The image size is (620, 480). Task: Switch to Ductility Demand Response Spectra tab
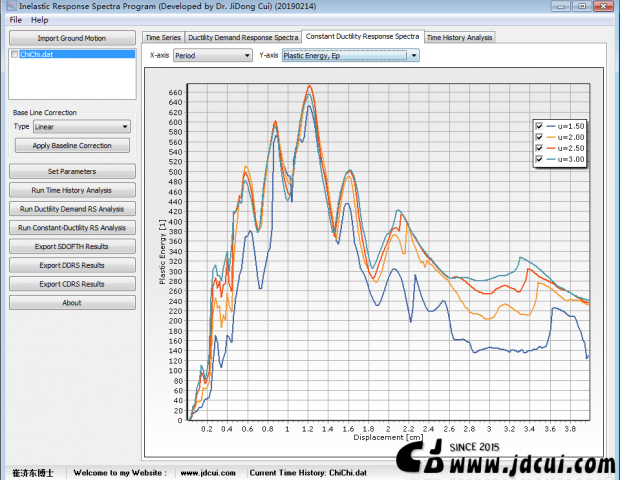[243, 37]
